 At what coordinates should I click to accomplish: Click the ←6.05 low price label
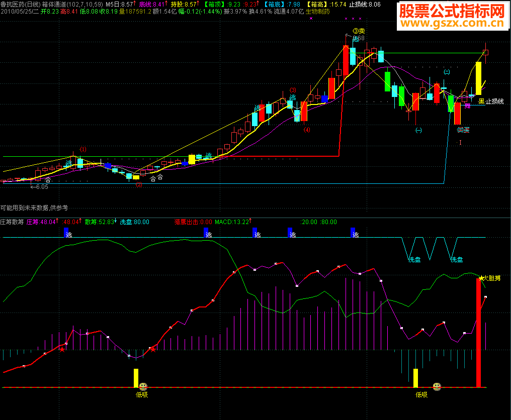(x=39, y=187)
